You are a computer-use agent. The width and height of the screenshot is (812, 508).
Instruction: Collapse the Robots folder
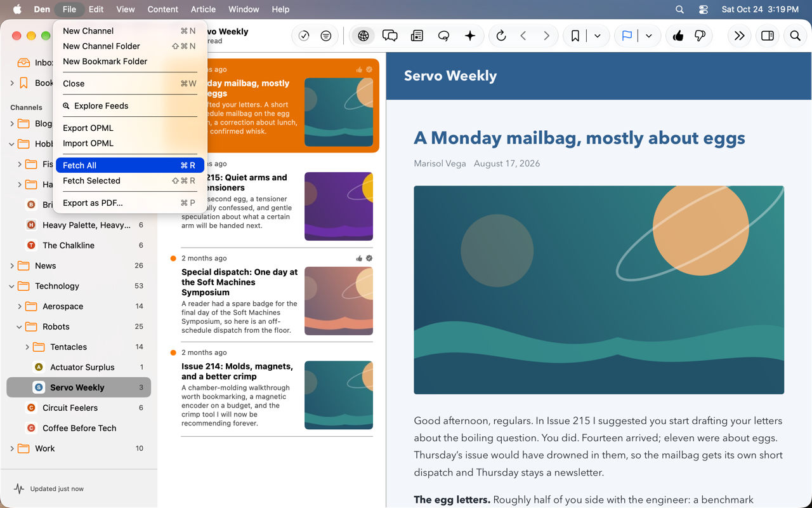pyautogui.click(x=20, y=327)
